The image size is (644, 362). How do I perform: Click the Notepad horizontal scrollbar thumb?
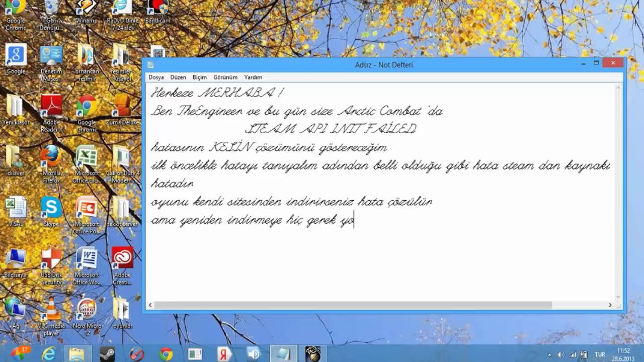coord(353,305)
